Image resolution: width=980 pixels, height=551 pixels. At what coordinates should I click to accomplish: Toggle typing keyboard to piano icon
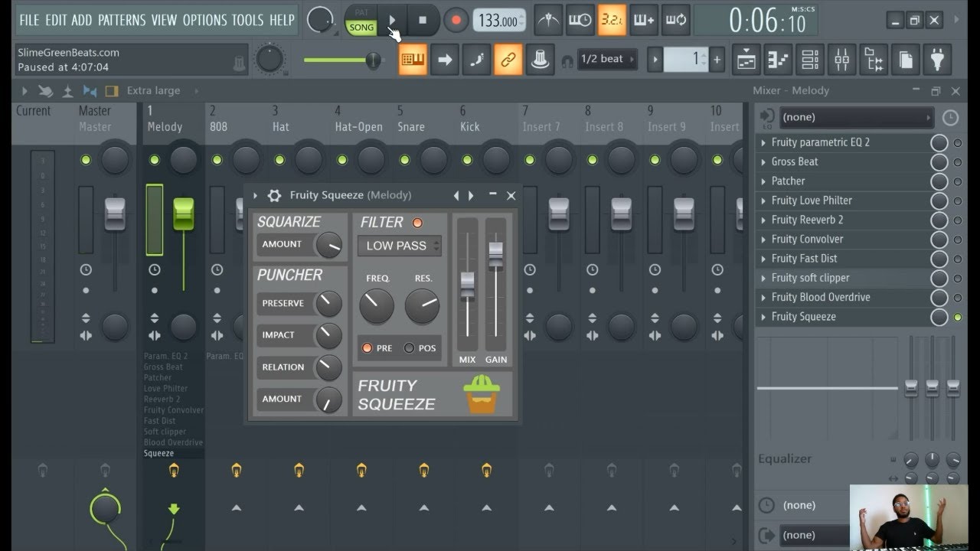coord(413,59)
